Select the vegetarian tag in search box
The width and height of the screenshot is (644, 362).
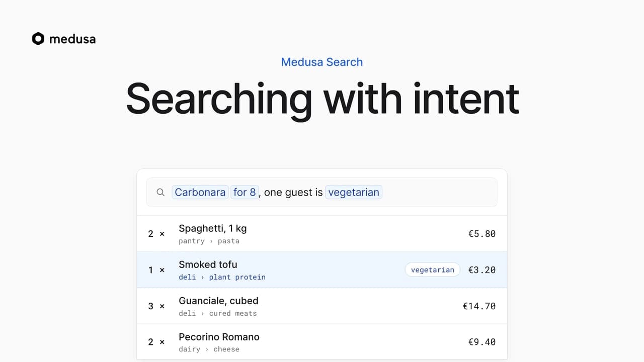coord(354,192)
